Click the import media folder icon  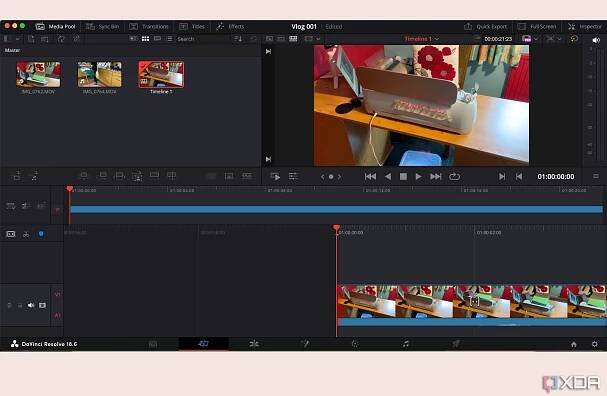coord(45,39)
